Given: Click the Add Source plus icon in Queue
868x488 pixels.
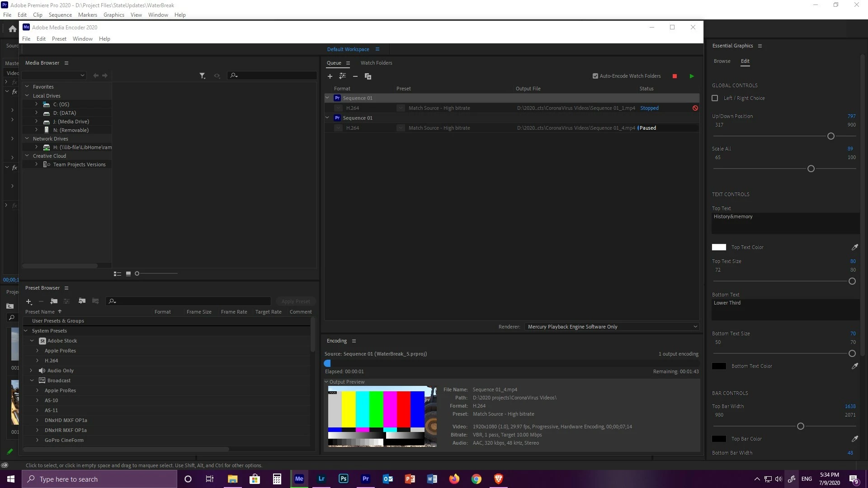Looking at the screenshot, I should (330, 76).
